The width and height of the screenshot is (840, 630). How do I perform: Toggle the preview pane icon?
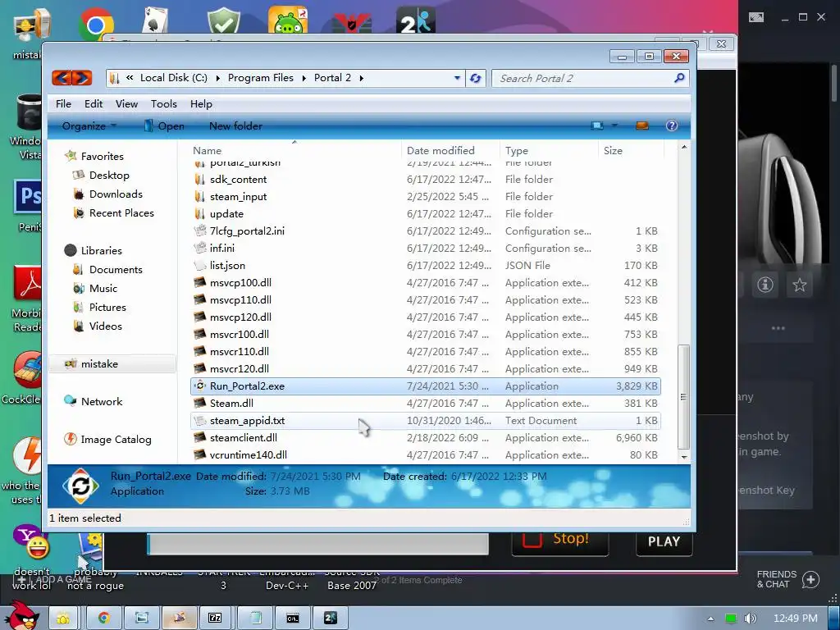pos(641,126)
